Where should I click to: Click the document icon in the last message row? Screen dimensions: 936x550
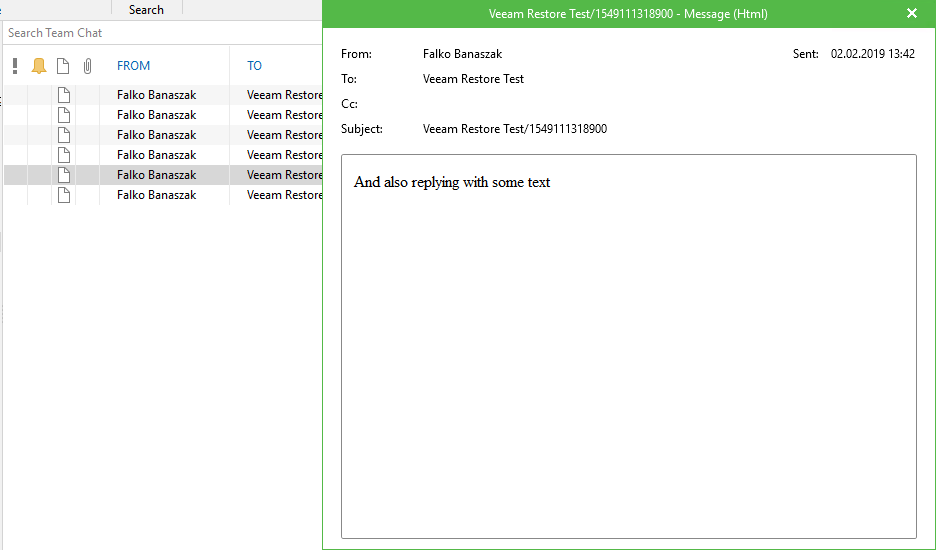64,195
